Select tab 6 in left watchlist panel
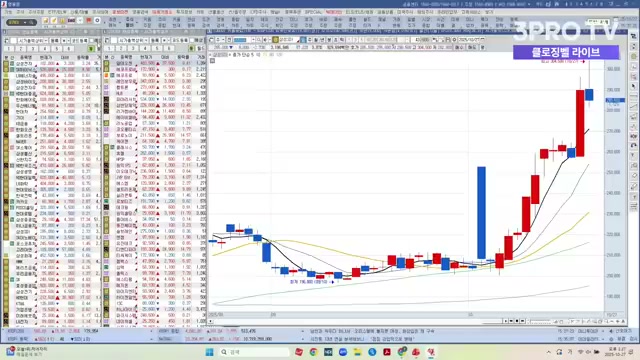The height and width of the screenshot is (360, 640). [x=69, y=49]
